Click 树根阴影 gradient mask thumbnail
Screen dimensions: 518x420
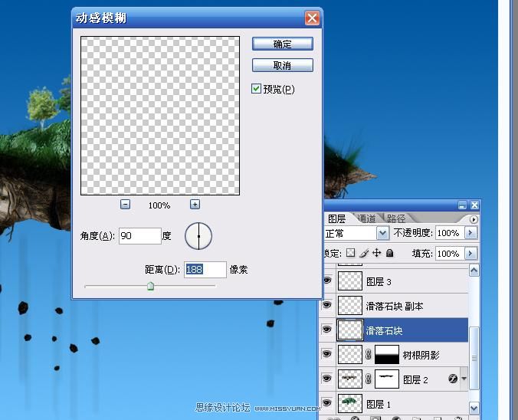tap(387, 354)
